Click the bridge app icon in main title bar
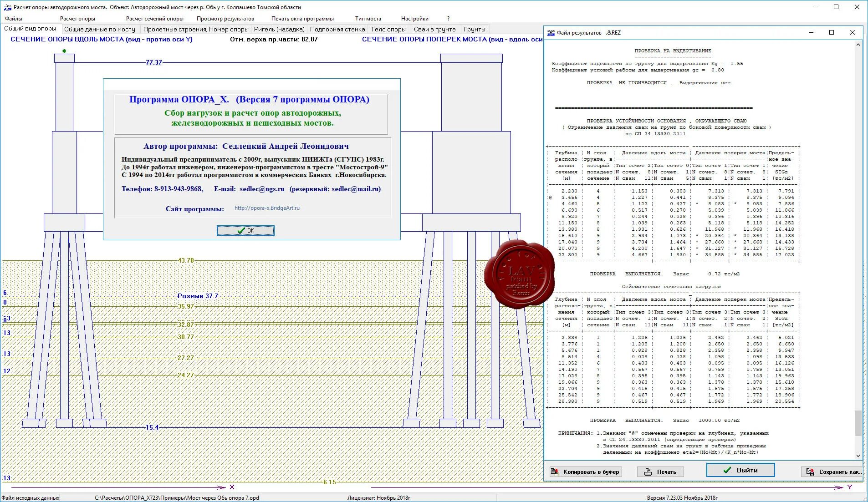Viewport: 868px width, 502px height. [x=7, y=7]
